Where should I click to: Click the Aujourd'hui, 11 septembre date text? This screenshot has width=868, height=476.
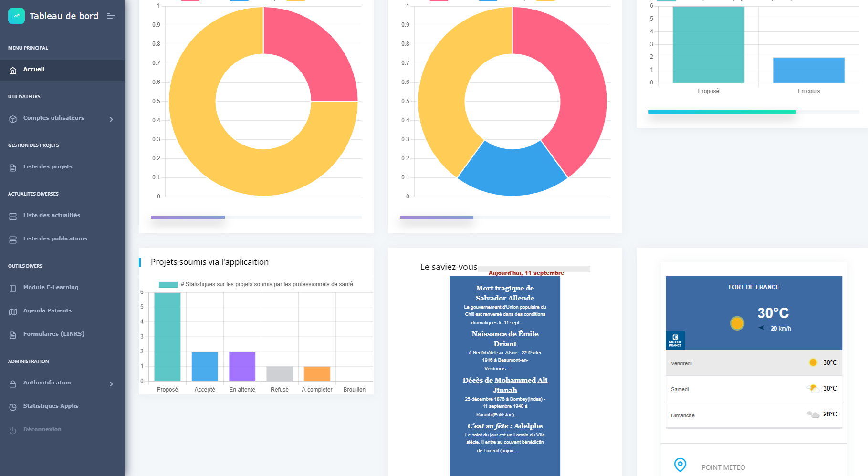point(526,273)
